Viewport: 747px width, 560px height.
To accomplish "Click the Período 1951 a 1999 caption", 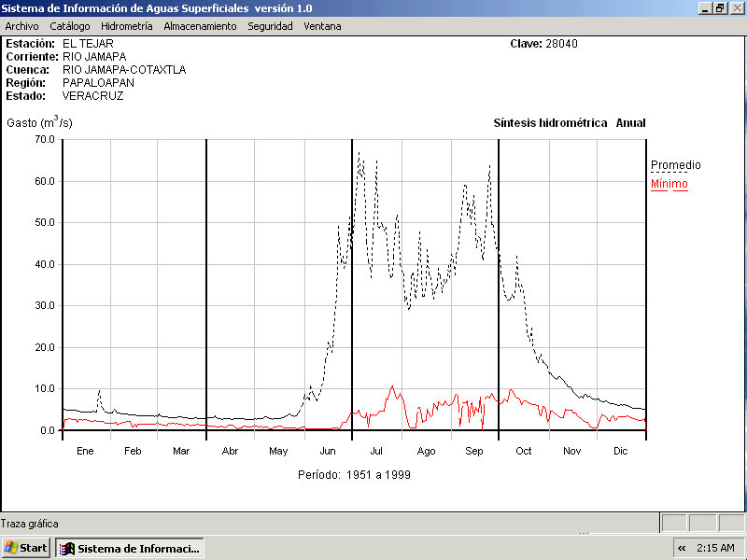I will pos(354,474).
